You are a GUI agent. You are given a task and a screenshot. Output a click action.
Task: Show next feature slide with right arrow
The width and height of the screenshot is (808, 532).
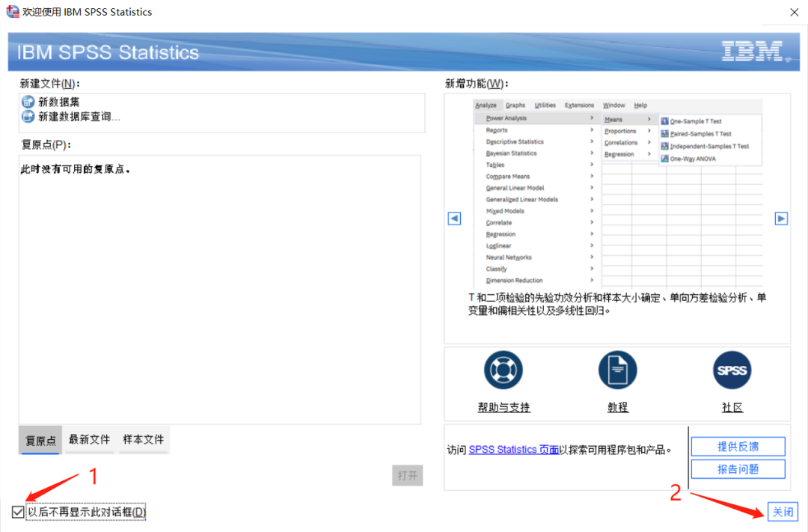pyautogui.click(x=781, y=218)
